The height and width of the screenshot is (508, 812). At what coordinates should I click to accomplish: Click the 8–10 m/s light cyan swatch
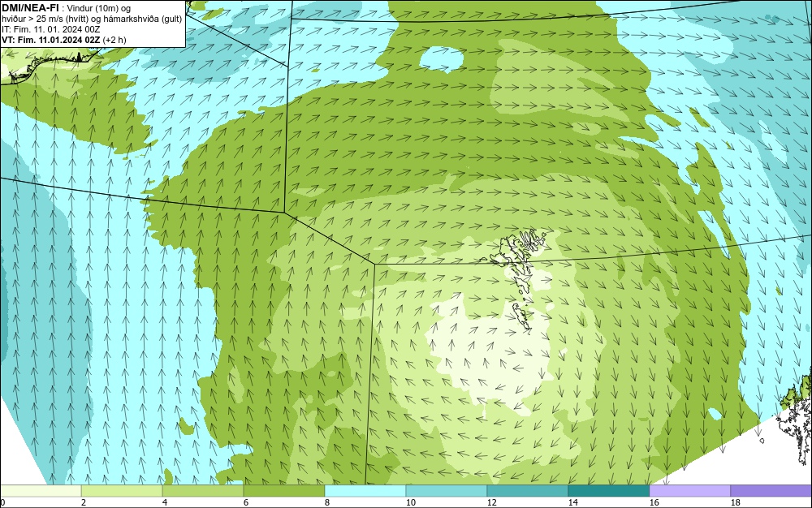(365, 491)
